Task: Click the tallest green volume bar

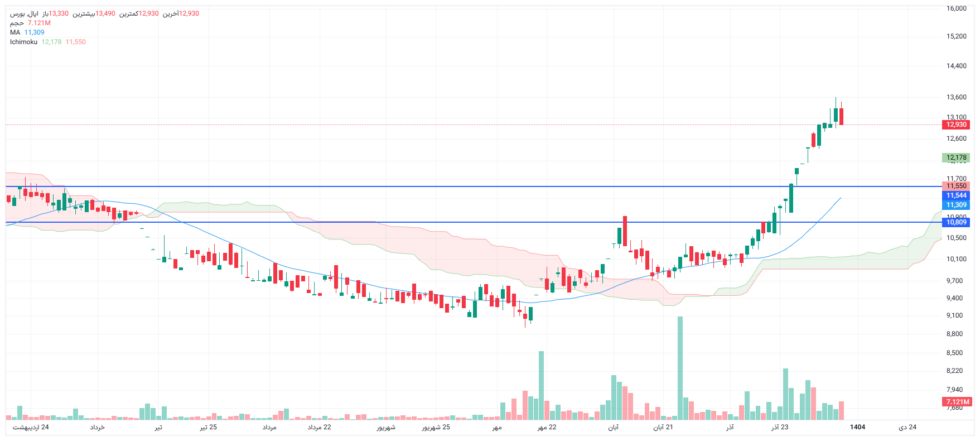Action: [680, 368]
